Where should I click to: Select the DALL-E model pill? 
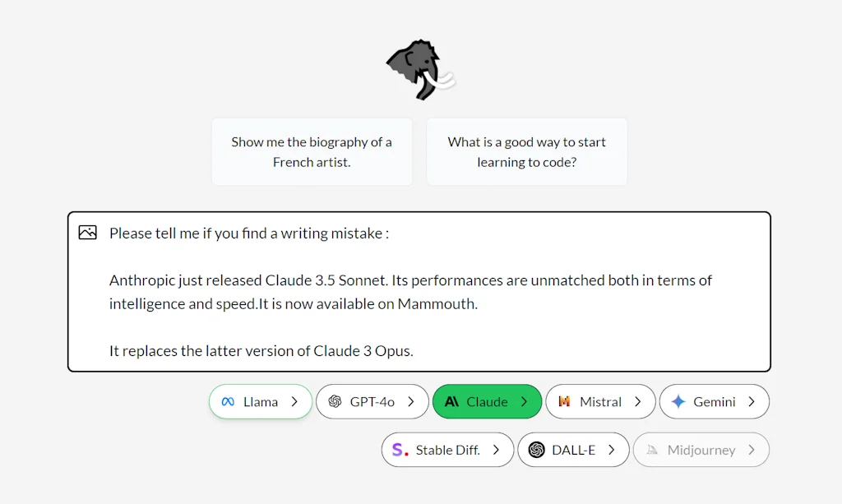573,450
